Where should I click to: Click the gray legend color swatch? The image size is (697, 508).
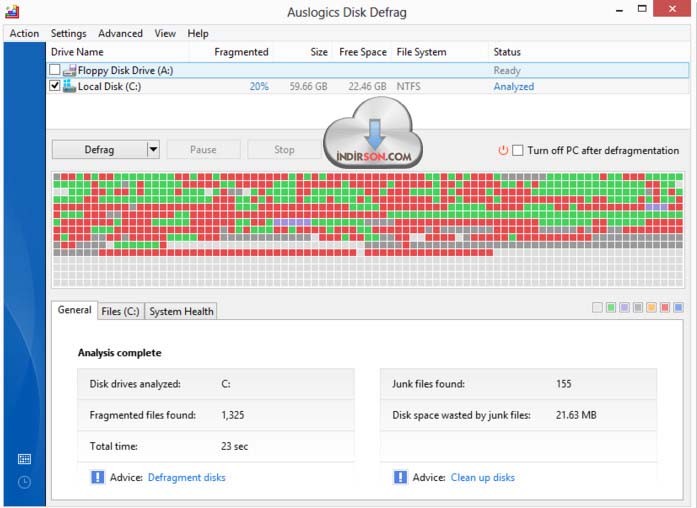pyautogui.click(x=638, y=307)
